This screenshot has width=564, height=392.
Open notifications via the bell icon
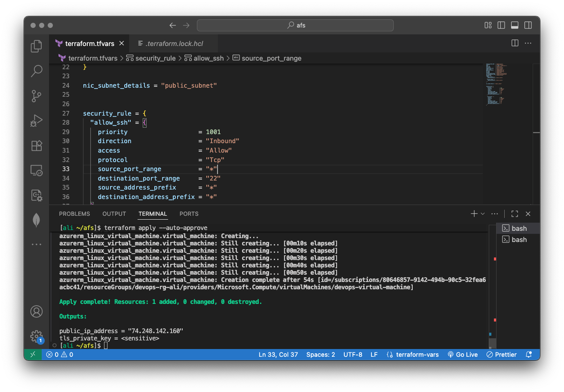point(529,354)
